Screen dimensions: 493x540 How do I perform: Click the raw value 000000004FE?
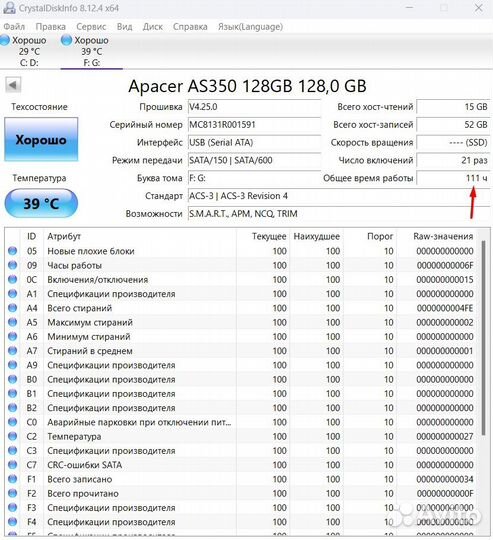coord(445,308)
